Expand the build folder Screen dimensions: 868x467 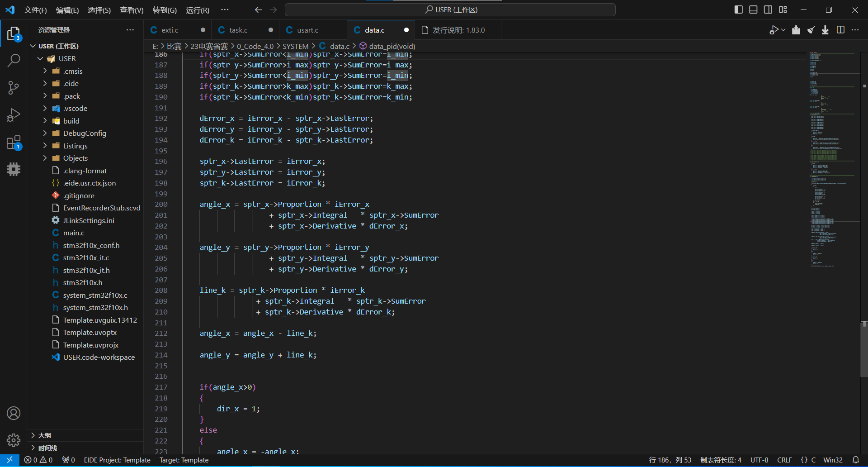click(71, 121)
